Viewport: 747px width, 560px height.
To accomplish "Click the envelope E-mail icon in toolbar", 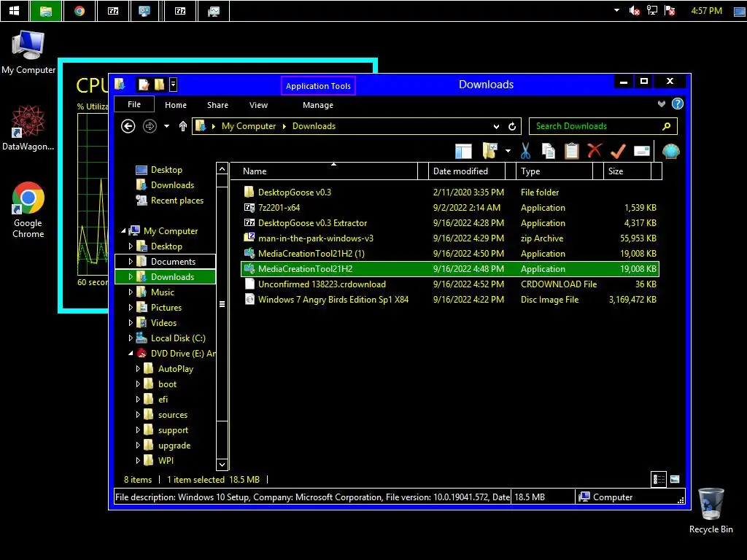I will click(642, 151).
